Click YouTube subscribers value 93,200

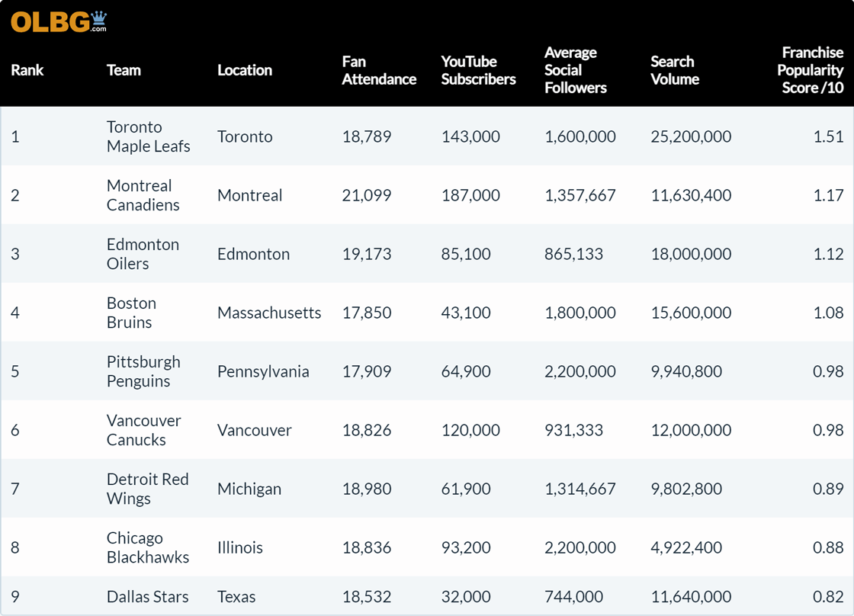pos(466,547)
